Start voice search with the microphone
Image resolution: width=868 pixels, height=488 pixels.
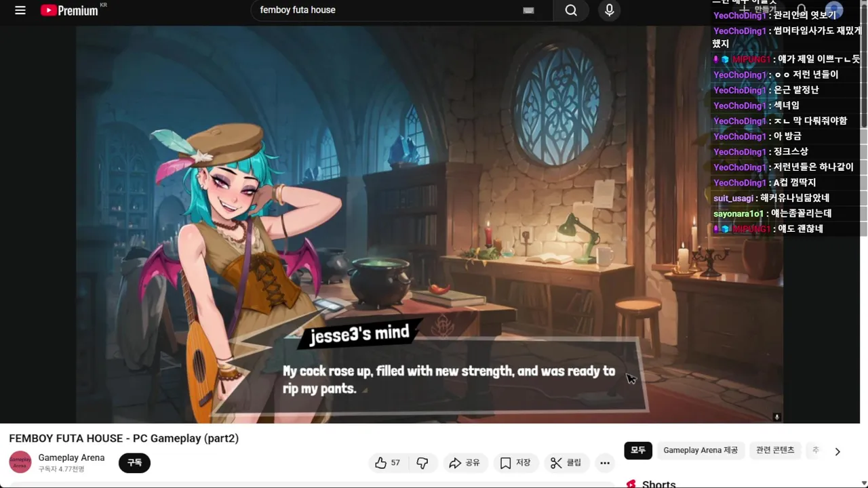click(609, 10)
